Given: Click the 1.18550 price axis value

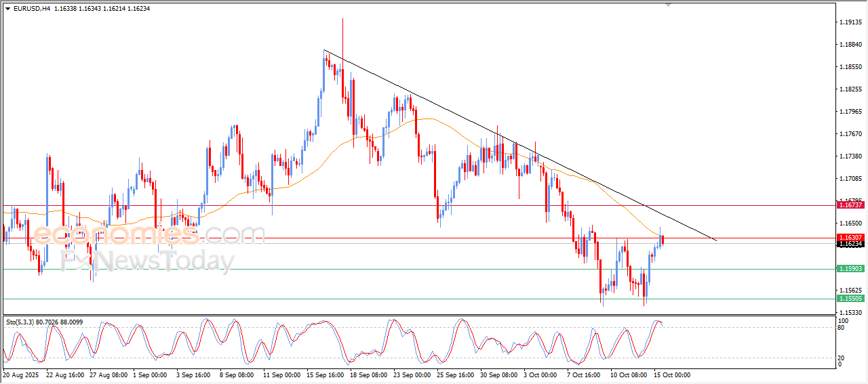Looking at the screenshot, I should pos(850,67).
